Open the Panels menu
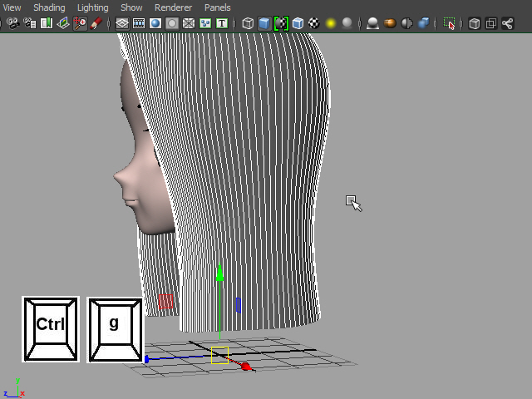532x399 pixels. click(218, 7)
